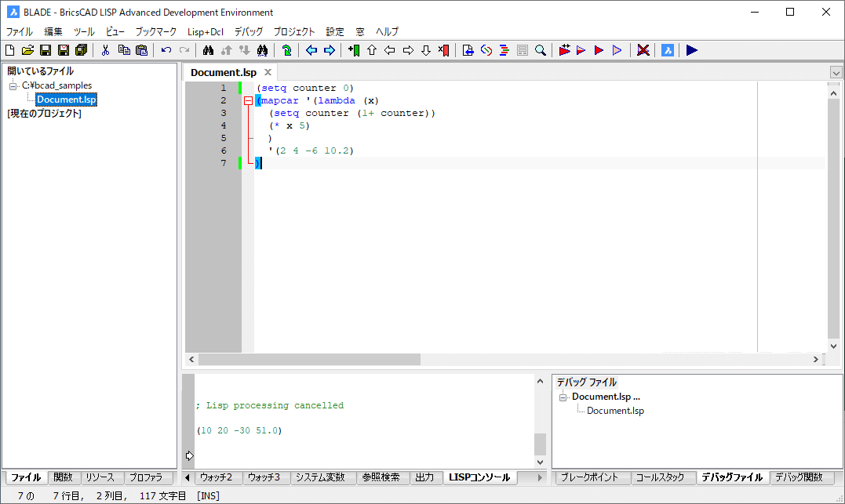845x504 pixels.
Task: Go to next bookmark, white right arrow
Action: click(408, 50)
